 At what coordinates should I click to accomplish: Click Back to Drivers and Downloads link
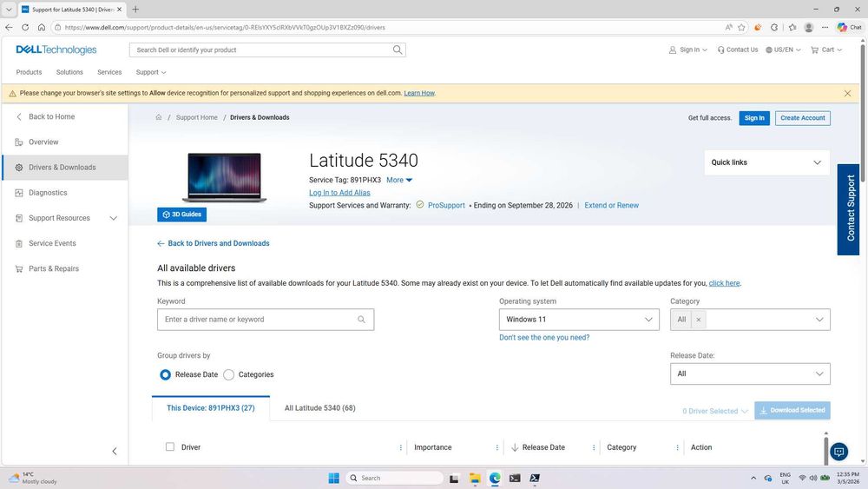214,244
